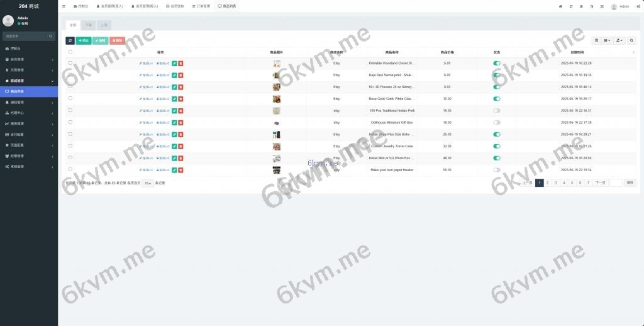Click the home icon in the top-right header
This screenshot has width=644, height=326.
(560, 6)
